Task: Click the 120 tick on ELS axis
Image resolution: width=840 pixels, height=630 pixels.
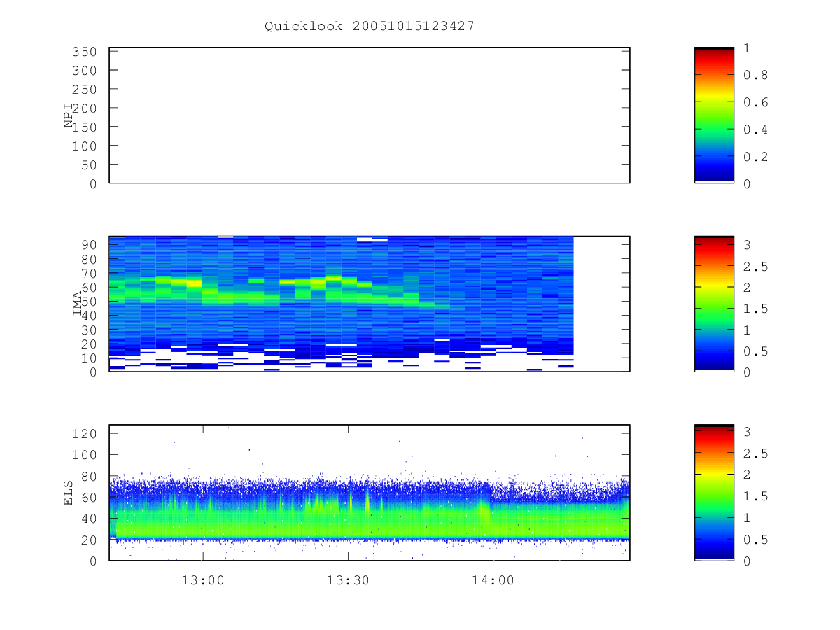Action: click(x=84, y=434)
